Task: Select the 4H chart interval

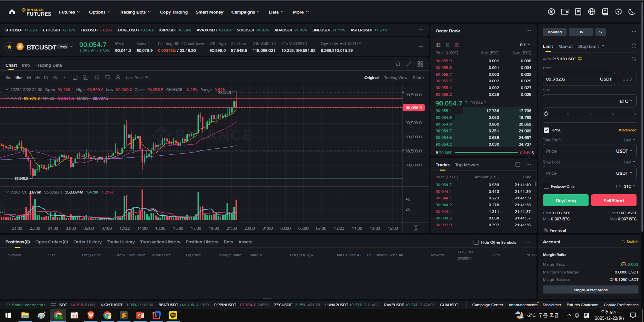Action: 37,78
